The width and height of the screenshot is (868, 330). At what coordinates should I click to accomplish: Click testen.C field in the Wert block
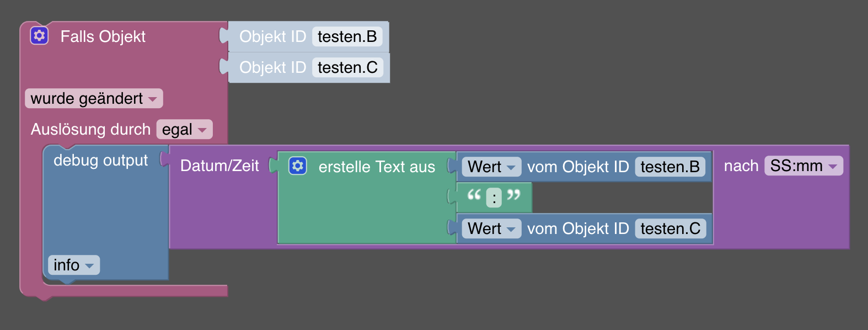coord(670,228)
